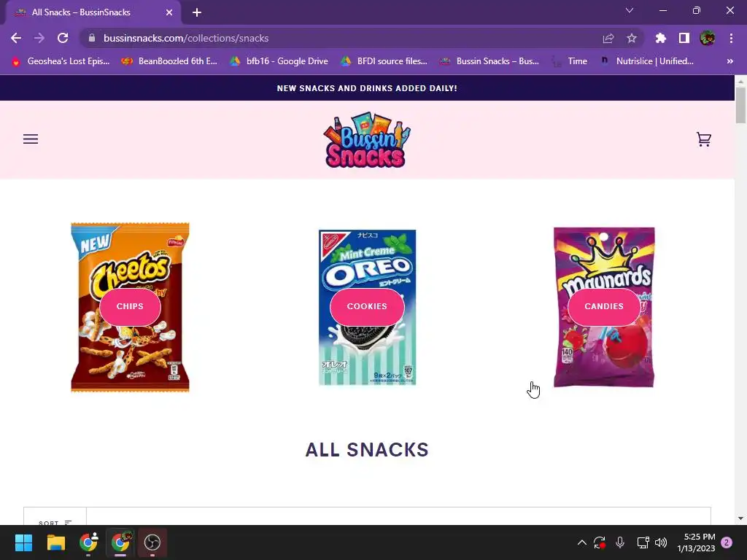The height and width of the screenshot is (560, 747).
Task: Click the share page icon in the address bar
Action: pyautogui.click(x=608, y=38)
